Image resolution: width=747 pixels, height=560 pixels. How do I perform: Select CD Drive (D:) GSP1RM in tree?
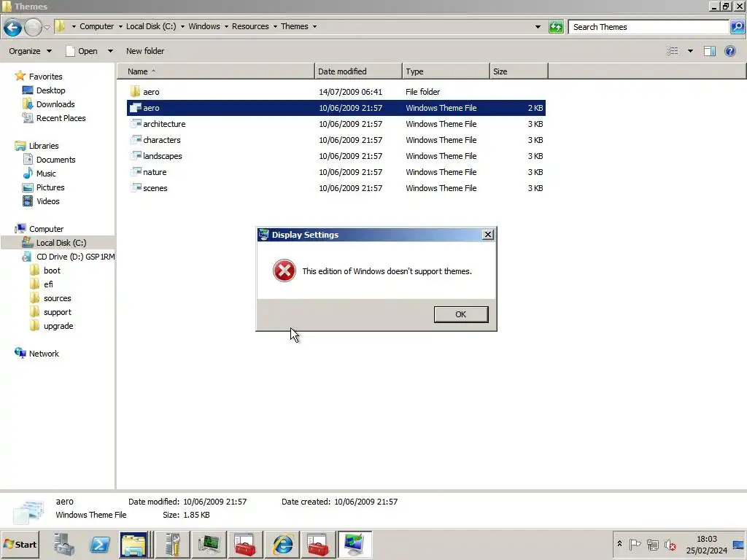click(x=69, y=257)
